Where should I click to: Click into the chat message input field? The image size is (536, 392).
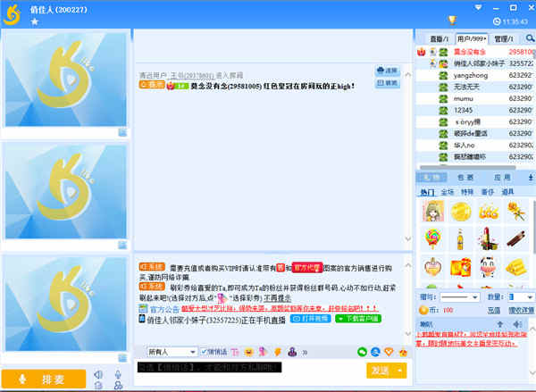pos(251,371)
